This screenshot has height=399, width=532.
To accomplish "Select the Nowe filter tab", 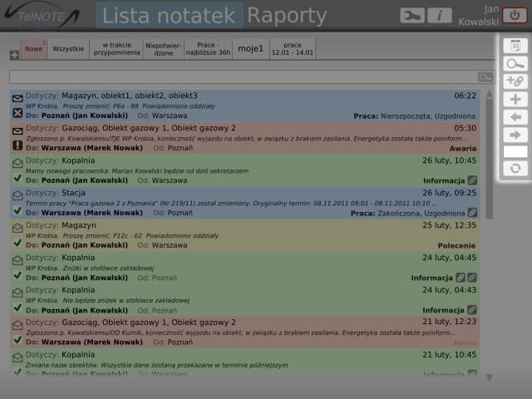I will (34, 49).
